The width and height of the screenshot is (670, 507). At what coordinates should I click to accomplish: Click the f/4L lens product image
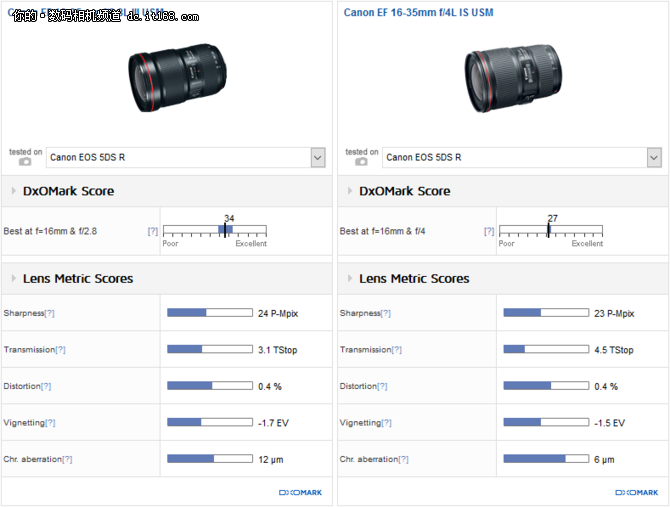pyautogui.click(x=513, y=78)
